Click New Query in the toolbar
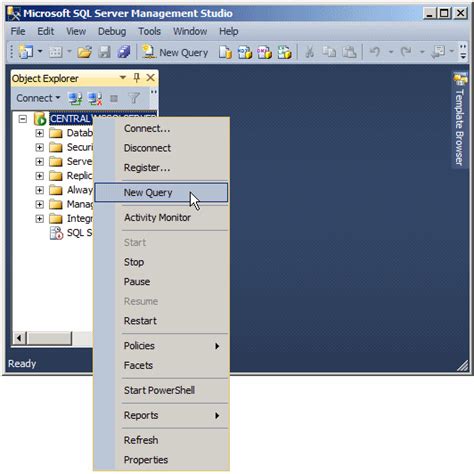Viewport: 474px width, 474px height. click(175, 52)
